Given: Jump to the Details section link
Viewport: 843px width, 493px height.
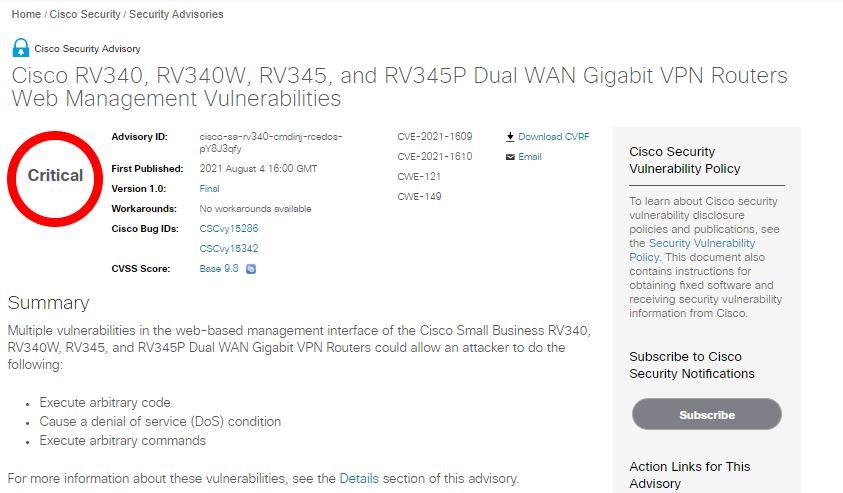Looking at the screenshot, I should tap(359, 478).
